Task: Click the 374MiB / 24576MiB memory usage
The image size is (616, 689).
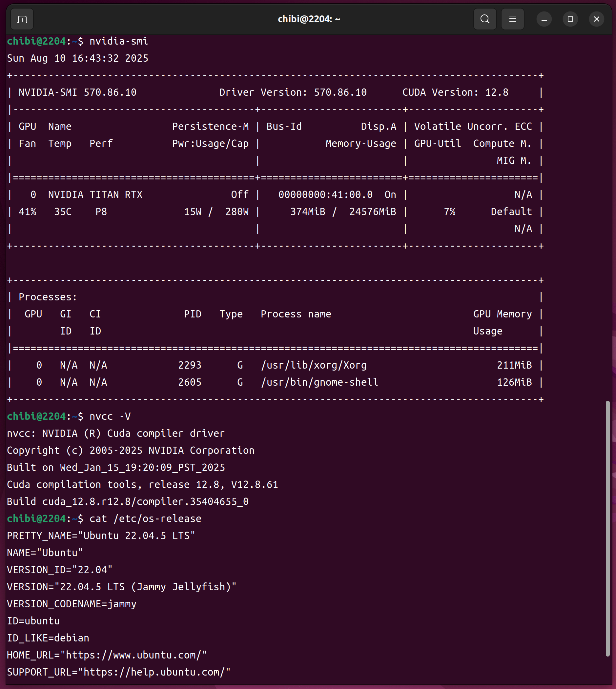Action: click(343, 212)
